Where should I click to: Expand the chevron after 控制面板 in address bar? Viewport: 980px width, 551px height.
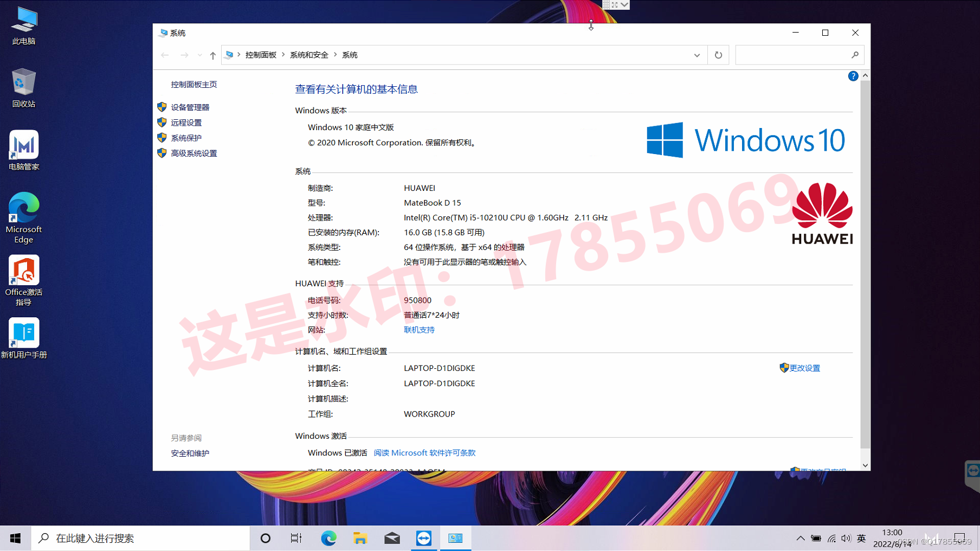[x=283, y=55]
